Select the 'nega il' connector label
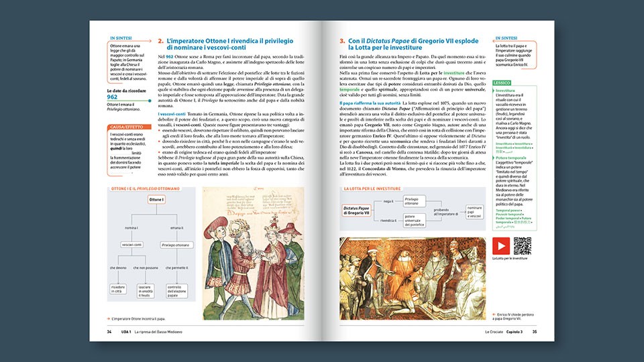The width and height of the screenshot is (644, 362). (388, 202)
